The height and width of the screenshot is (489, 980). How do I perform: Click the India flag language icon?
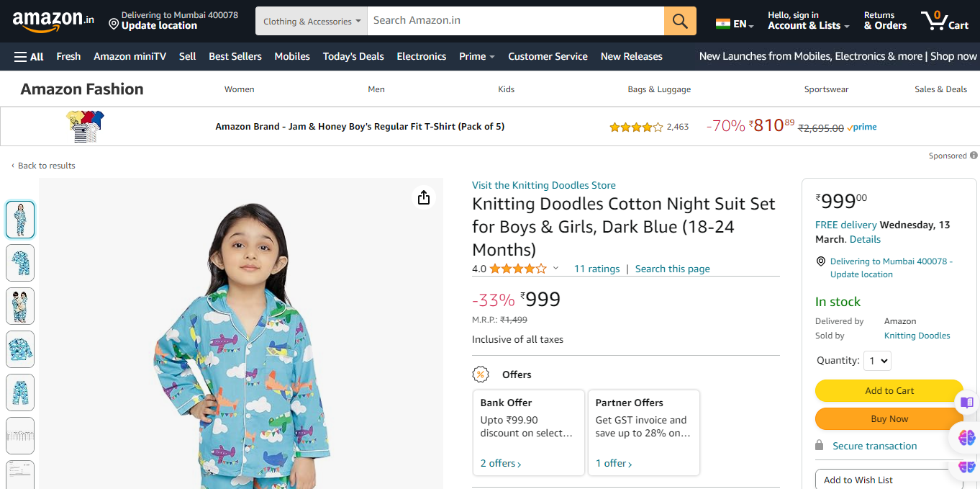pyautogui.click(x=723, y=24)
